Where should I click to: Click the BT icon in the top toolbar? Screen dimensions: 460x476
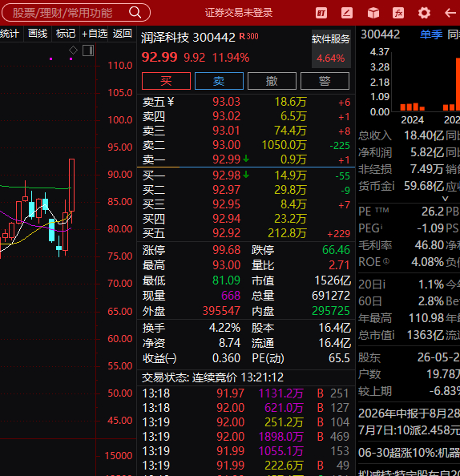(x=321, y=13)
